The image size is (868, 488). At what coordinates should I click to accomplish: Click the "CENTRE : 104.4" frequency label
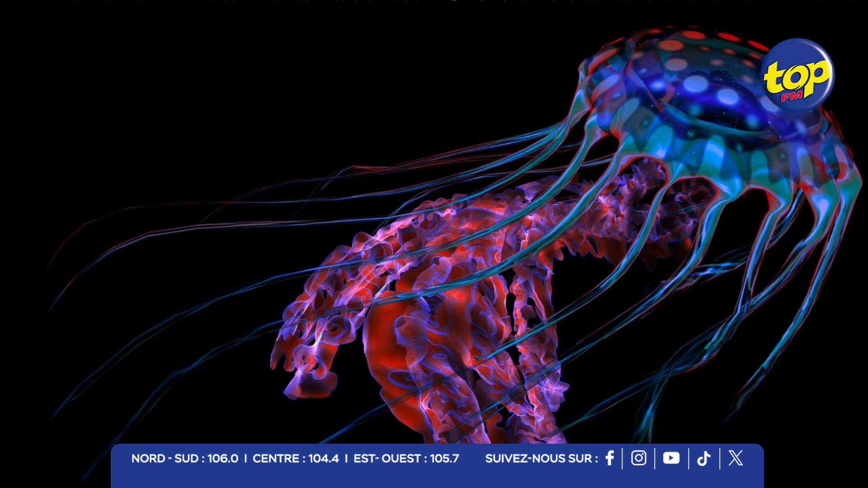tap(295, 459)
